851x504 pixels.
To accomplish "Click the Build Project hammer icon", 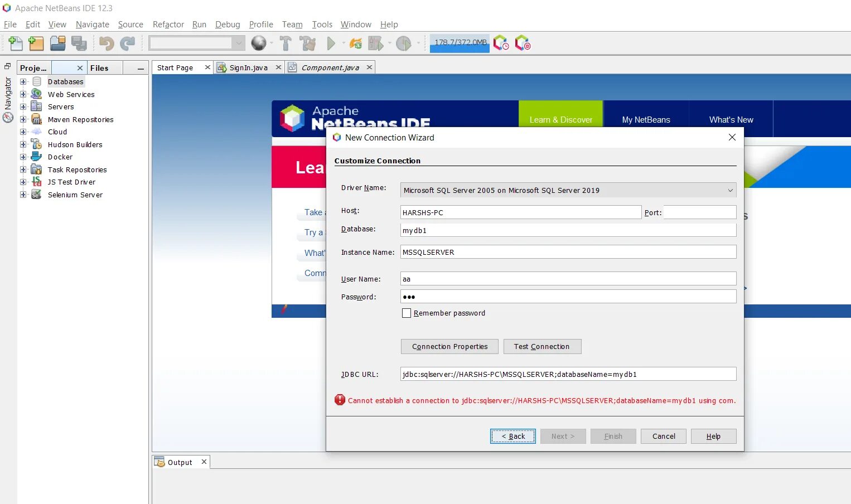I will click(x=286, y=43).
